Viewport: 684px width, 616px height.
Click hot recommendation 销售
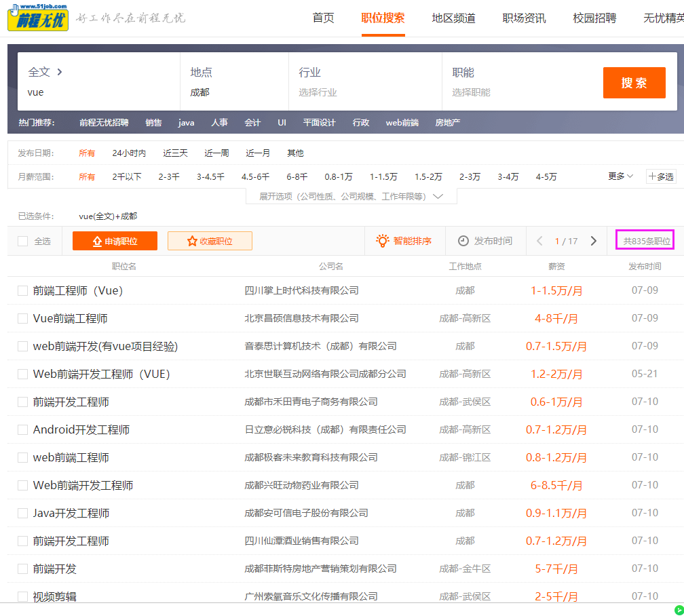tap(153, 123)
